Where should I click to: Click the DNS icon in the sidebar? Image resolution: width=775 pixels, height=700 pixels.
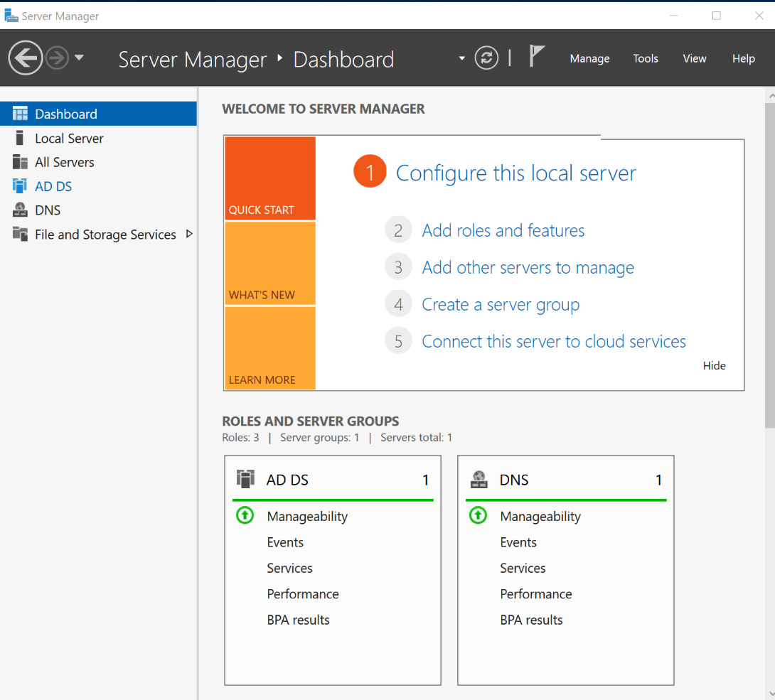pyautogui.click(x=20, y=210)
